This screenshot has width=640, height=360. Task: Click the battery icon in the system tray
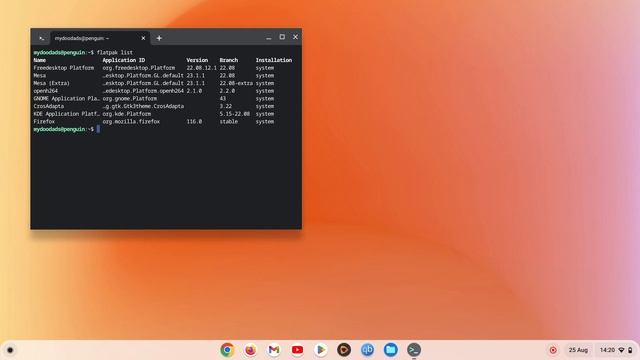click(x=630, y=350)
